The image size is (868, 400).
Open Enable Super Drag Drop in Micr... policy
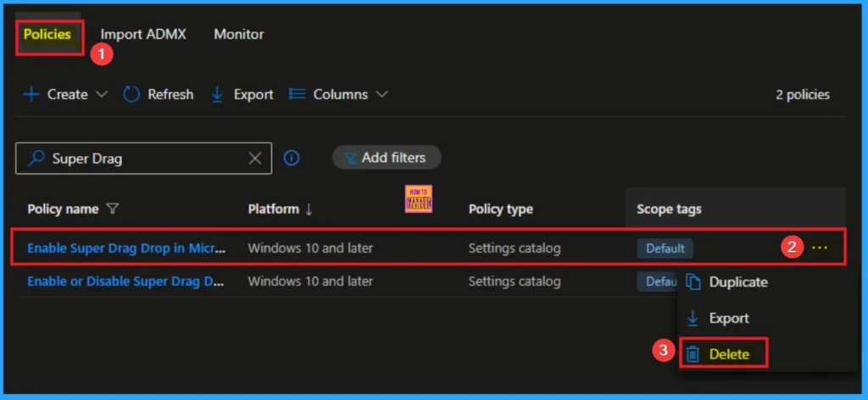127,248
